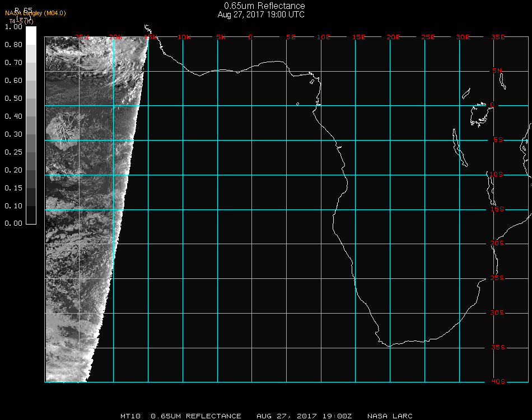Image resolution: width=532 pixels, height=420 pixels.
Task: Click the 15E longitude label
Action: 358,37
